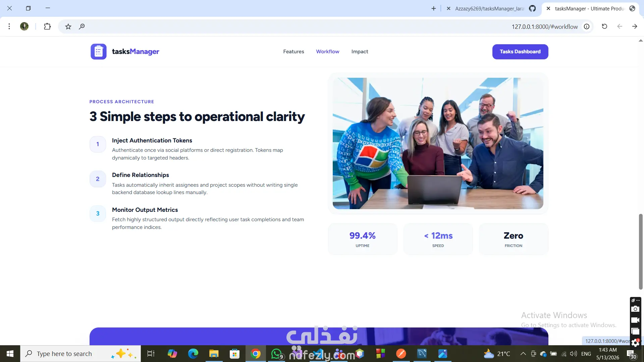644x362 pixels.
Task: Click the Zero FRICTION stat card
Action: (514, 239)
